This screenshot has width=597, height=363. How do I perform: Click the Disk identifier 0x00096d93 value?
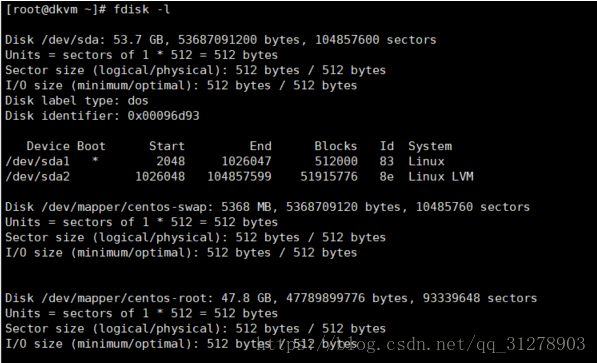pos(163,116)
